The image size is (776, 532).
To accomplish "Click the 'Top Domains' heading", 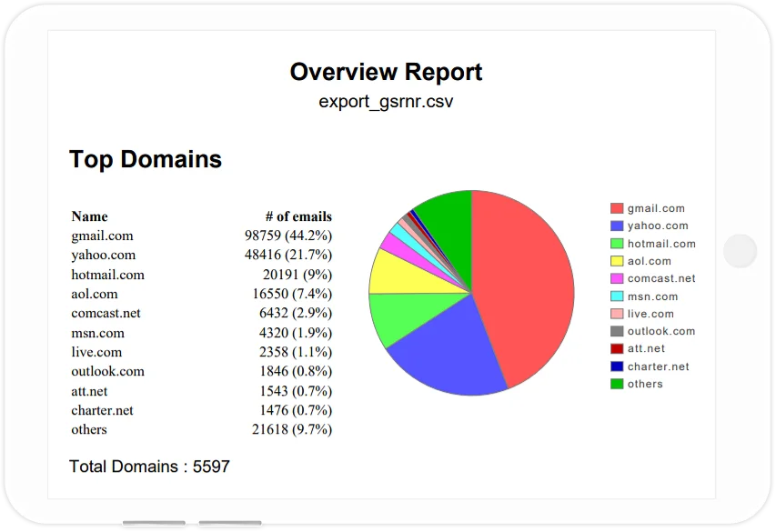I will 146,159.
